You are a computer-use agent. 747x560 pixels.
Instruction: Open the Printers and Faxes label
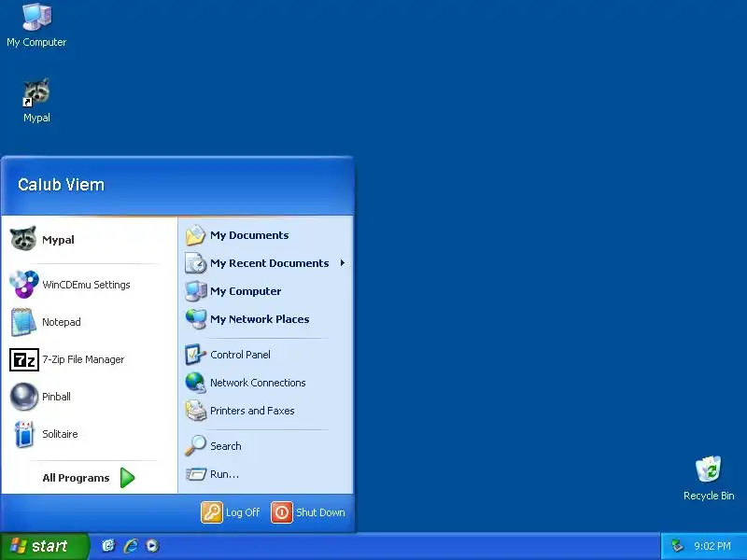click(x=252, y=411)
